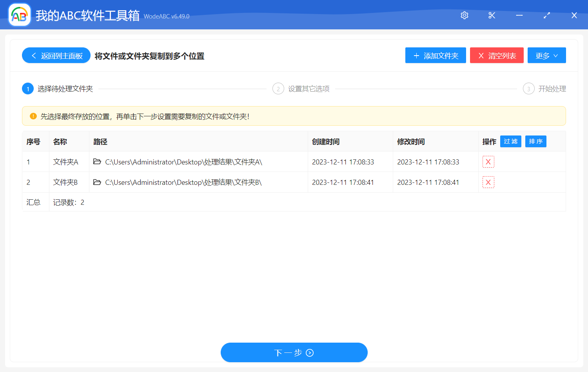Select the path text of 文件夹A row
The width and height of the screenshot is (588, 372).
[x=183, y=162]
